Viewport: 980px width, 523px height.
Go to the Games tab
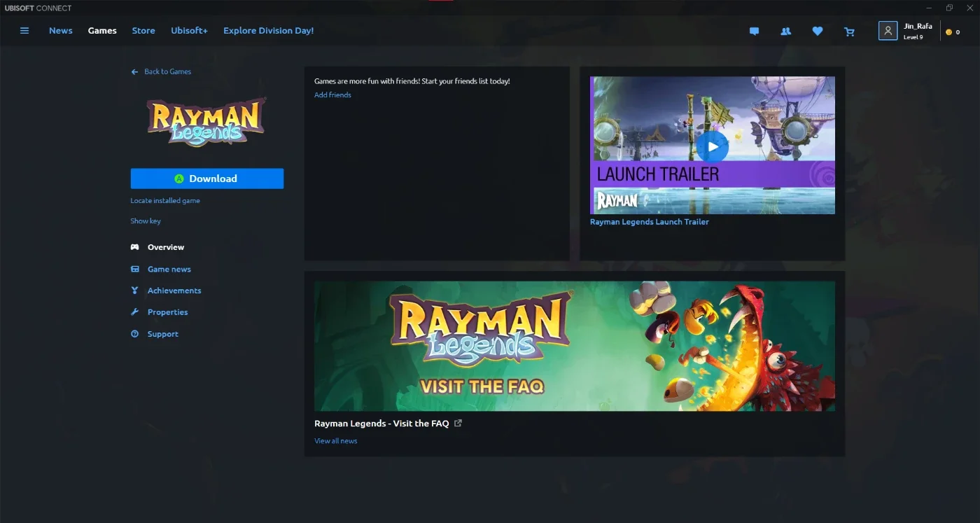[102, 31]
